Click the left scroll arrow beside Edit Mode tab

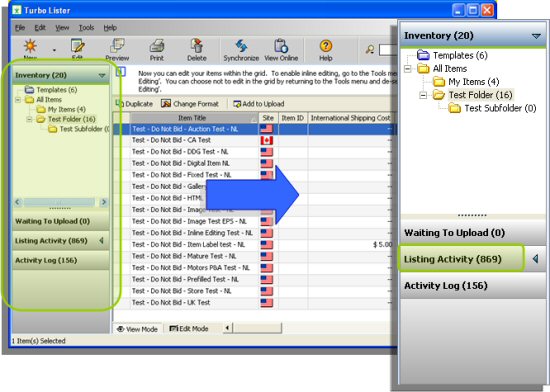click(227, 328)
